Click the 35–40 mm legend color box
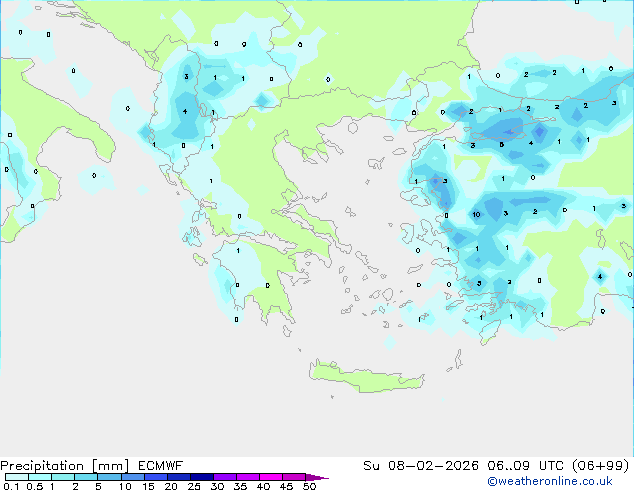The image size is (634, 490). [247, 477]
